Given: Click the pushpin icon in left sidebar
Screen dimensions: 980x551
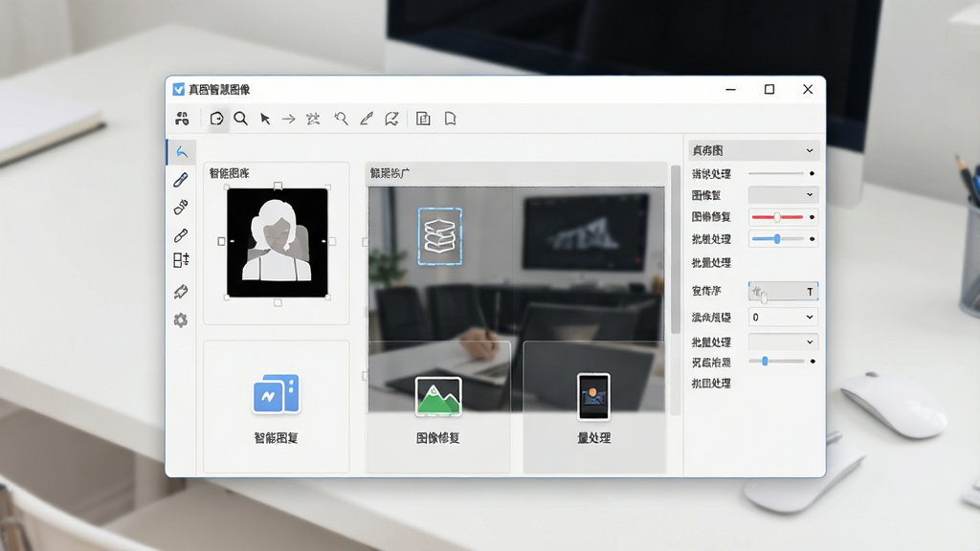Looking at the screenshot, I should pyautogui.click(x=181, y=291).
